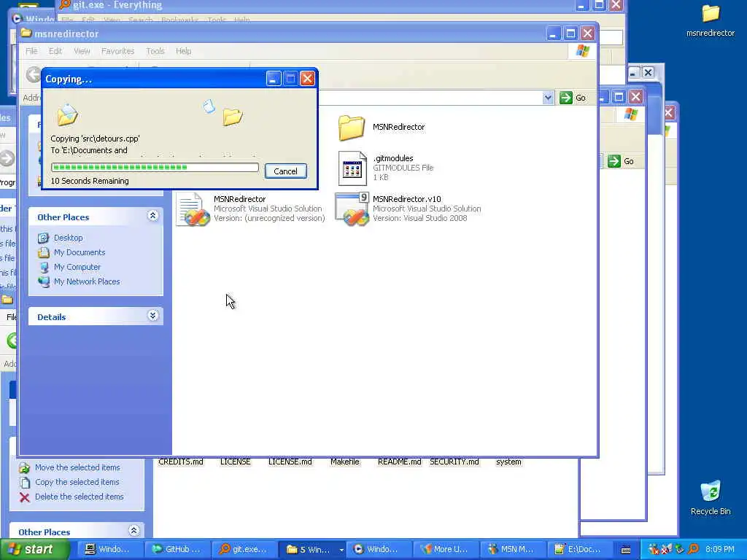Click the copying progress bar

[155, 167]
